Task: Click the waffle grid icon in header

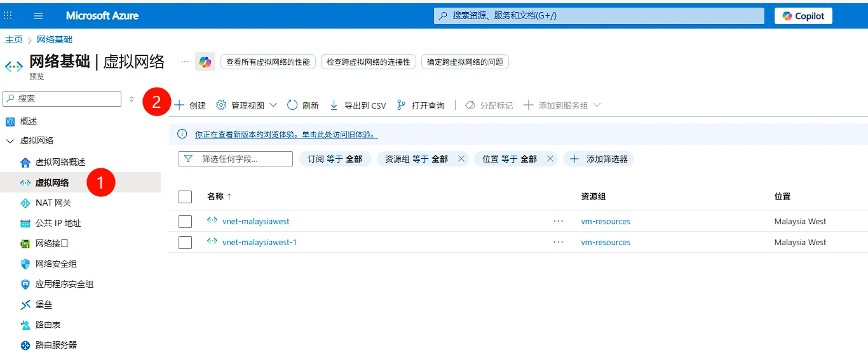Action: (x=8, y=15)
